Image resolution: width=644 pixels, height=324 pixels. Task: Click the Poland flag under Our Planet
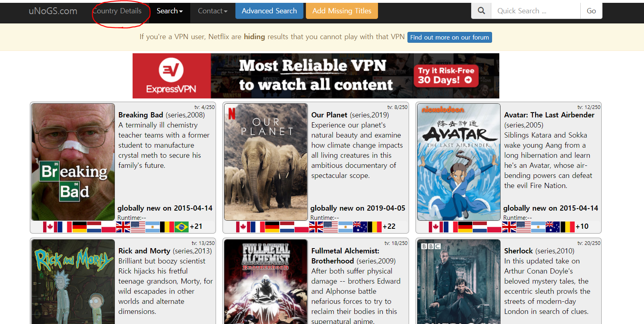[x=301, y=227]
